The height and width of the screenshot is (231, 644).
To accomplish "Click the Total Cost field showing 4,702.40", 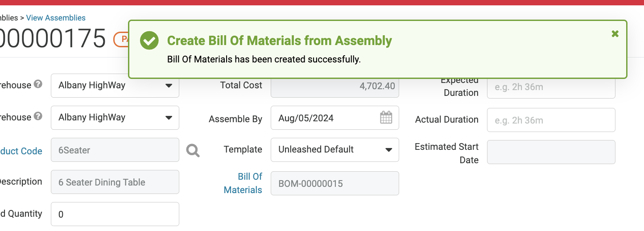I will tap(334, 86).
